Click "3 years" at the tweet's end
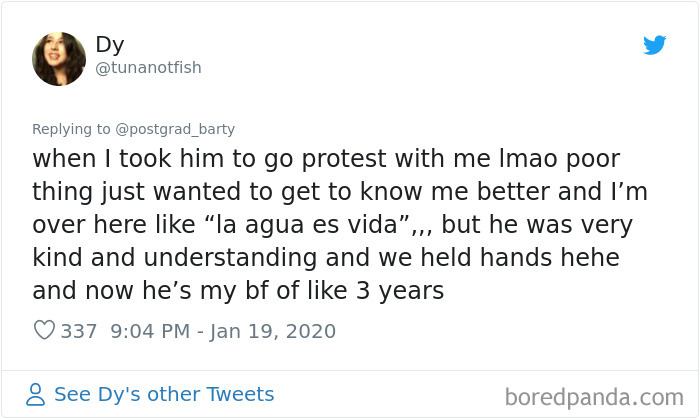 400,291
